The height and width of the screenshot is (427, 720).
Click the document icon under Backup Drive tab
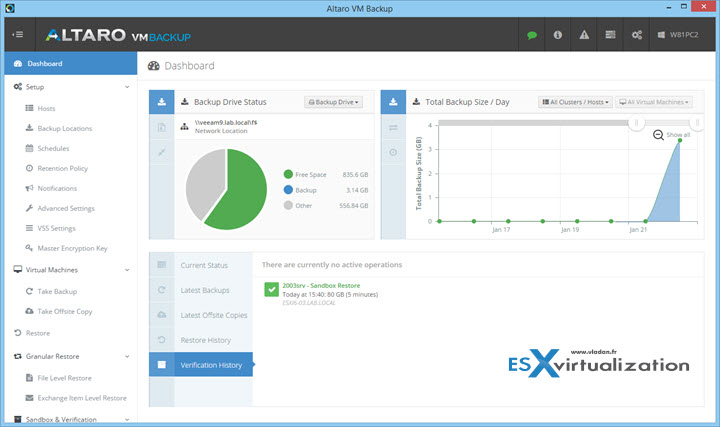162,127
